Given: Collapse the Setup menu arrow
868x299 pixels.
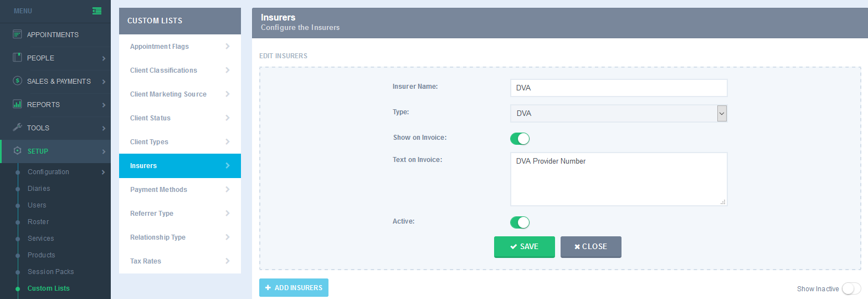Looking at the screenshot, I should pos(104,151).
